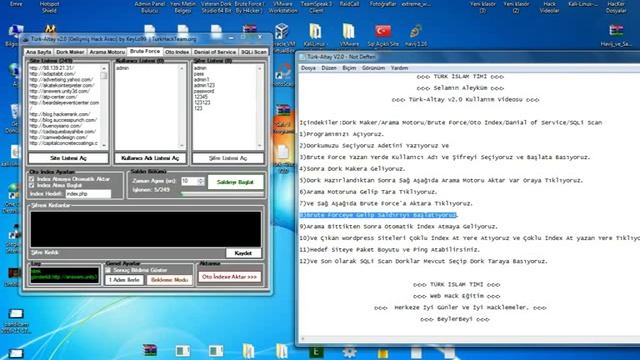
Task: Open the Bilgisayar computer icon
Action: point(15,31)
